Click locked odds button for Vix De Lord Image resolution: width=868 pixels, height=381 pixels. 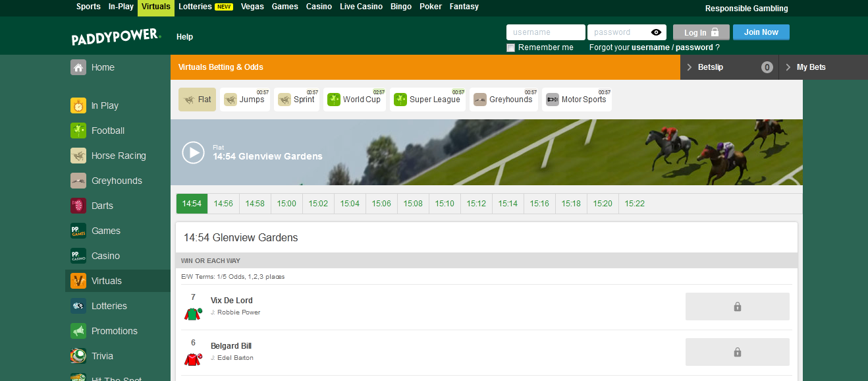click(738, 307)
